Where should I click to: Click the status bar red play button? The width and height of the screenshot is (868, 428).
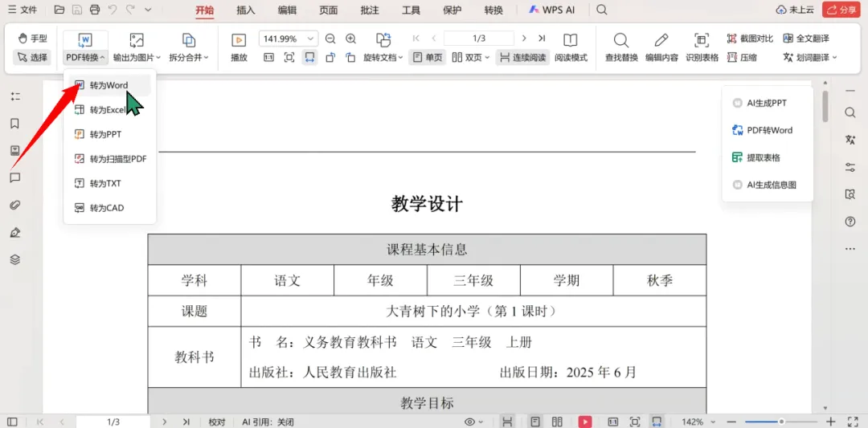point(584,422)
